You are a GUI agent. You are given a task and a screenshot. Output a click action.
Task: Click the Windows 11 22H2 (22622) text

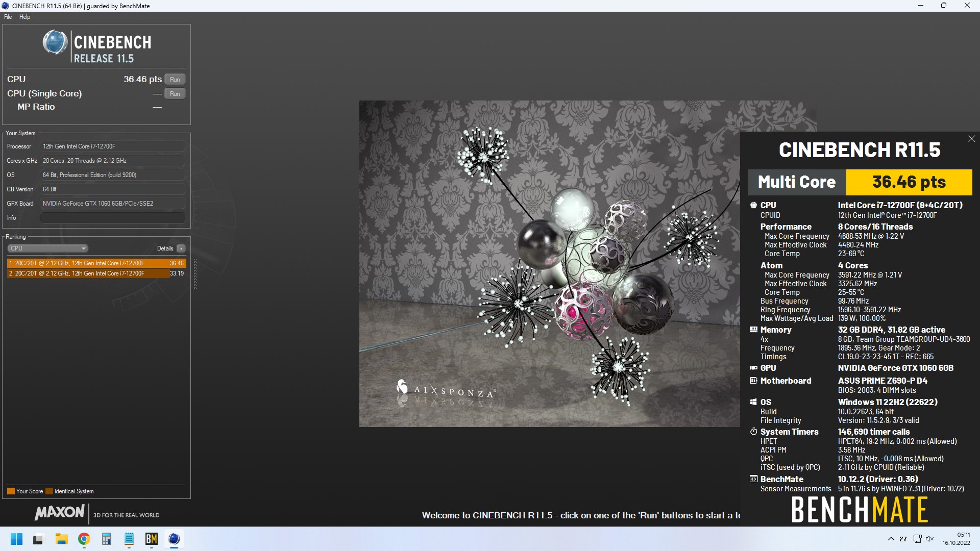[x=888, y=402]
